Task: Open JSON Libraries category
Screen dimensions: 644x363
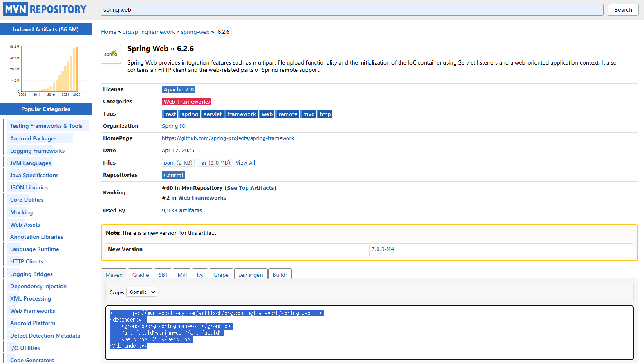Action: (29, 187)
